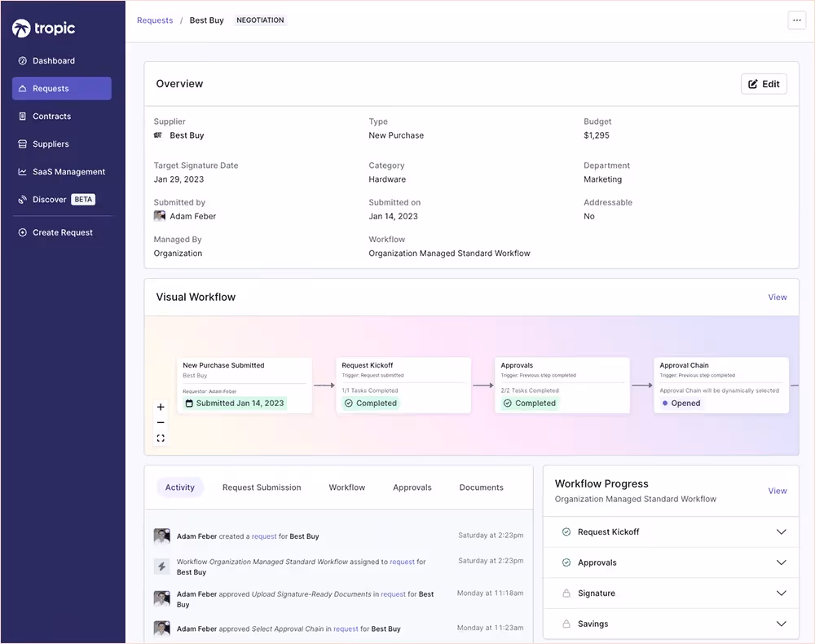Open the Approvals tab
This screenshot has height=644, width=815.
[x=412, y=487]
